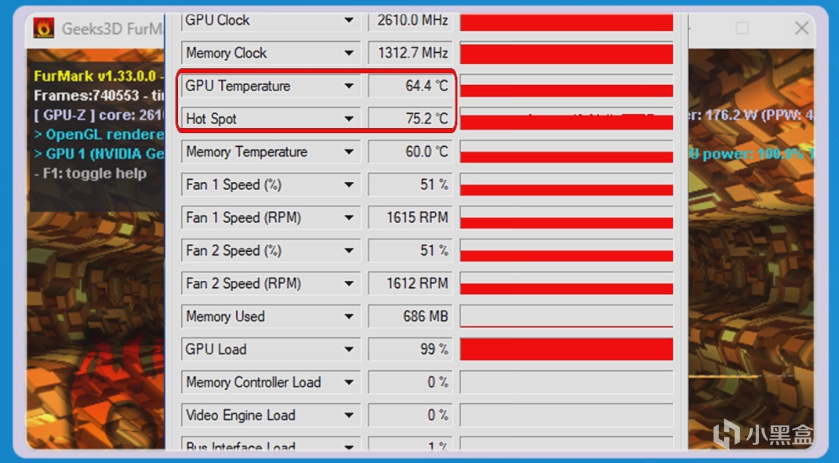Open the Fan 2 Speed (RPM) dropdown
The image size is (839, 463).
[271, 284]
